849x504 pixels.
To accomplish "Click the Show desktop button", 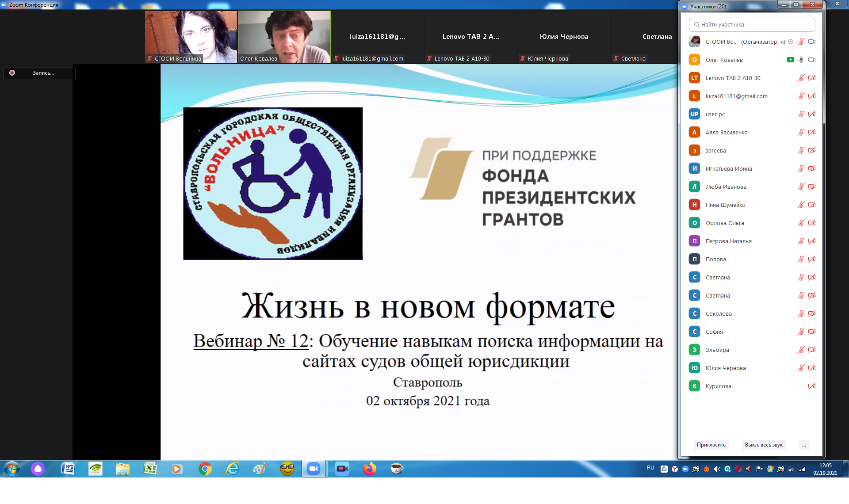I will pyautogui.click(x=845, y=469).
